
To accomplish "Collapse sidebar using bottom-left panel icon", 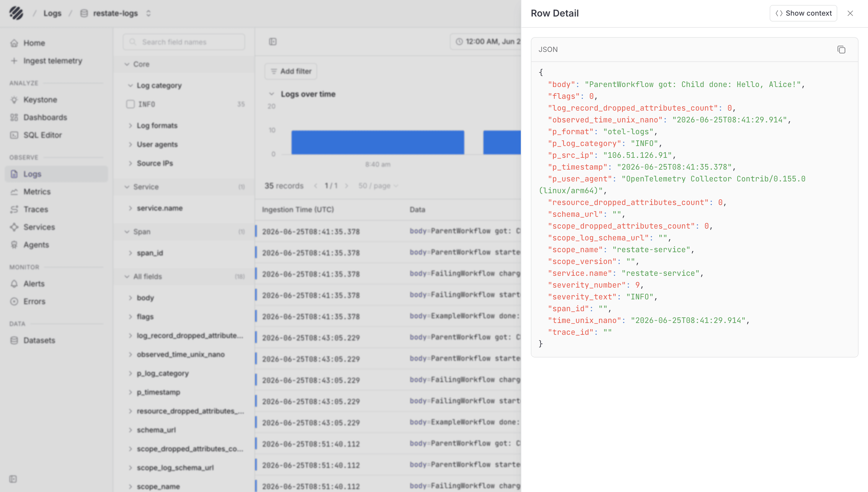I will tap(13, 479).
